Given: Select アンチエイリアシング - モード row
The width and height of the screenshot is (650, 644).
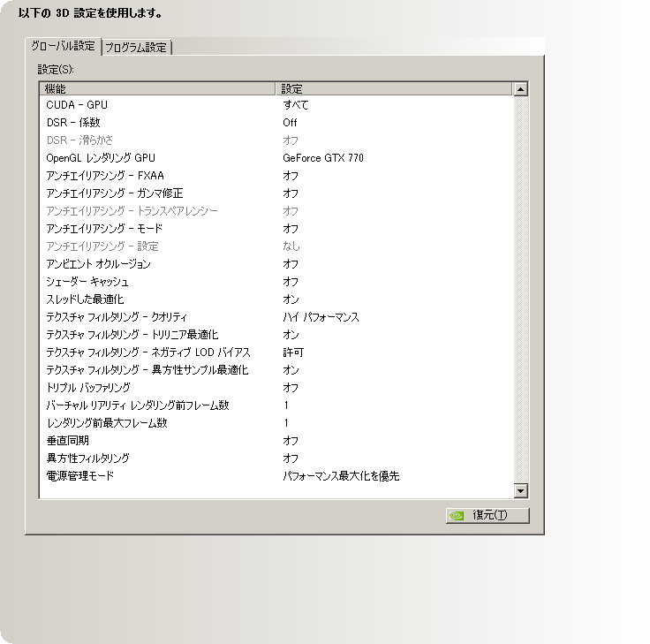Looking at the screenshot, I should (276, 229).
